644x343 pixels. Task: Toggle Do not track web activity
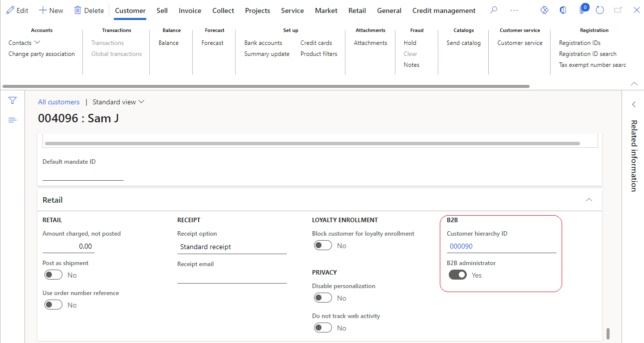[323, 328]
